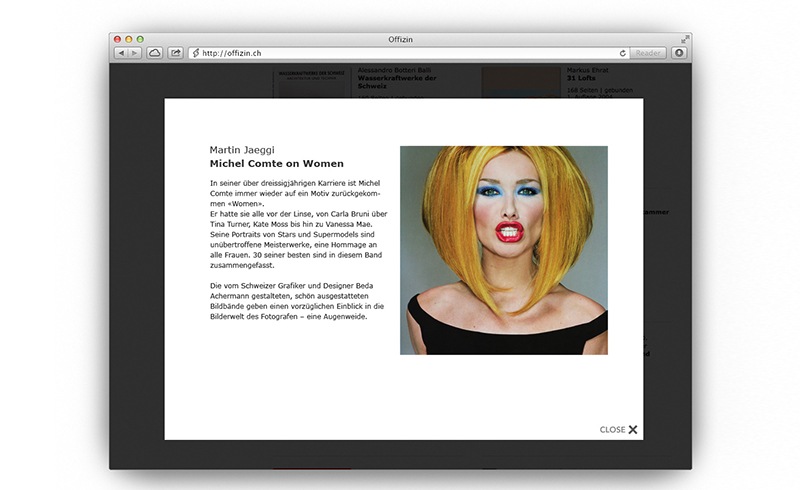The image size is (800, 490).
Task: Open the background book Wasserkraftwerke der Schweiz
Action: click(396, 82)
